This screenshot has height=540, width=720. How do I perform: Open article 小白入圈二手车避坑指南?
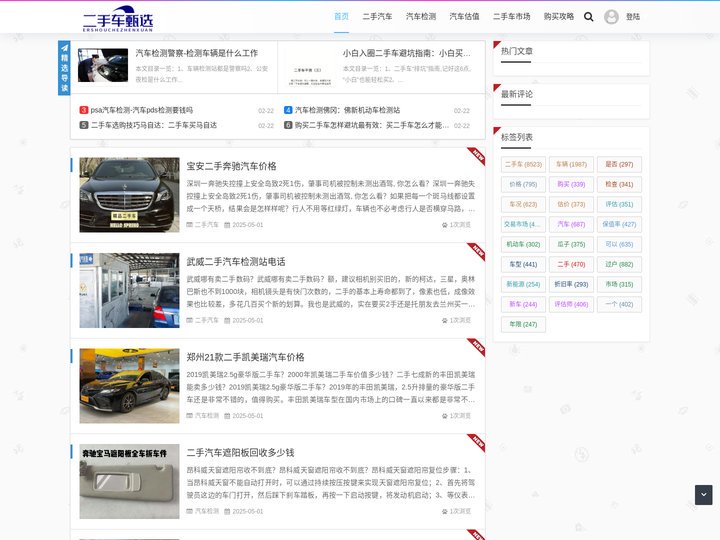coord(406,53)
